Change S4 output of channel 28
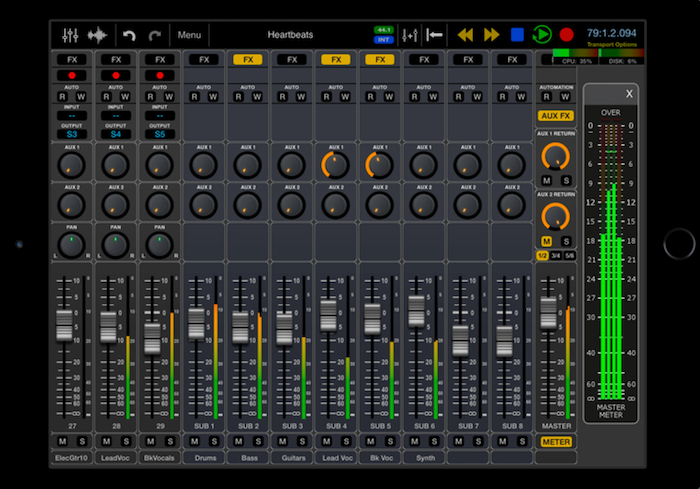Screen dimensions: 700x489 116,134
